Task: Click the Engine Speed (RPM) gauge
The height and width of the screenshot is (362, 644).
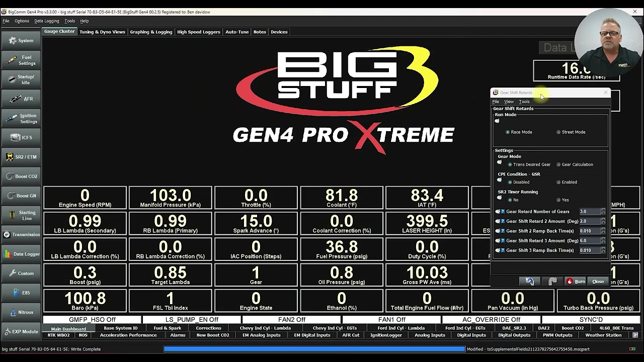Action: [85, 198]
